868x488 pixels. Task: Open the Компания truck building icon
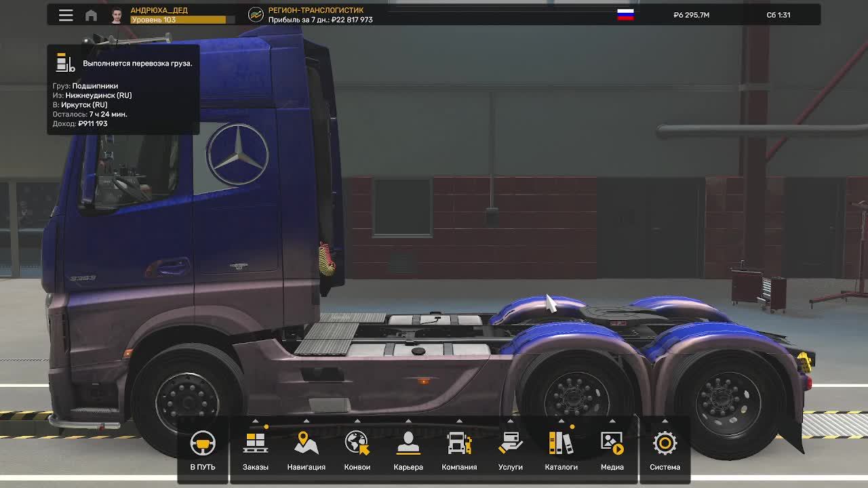459,443
